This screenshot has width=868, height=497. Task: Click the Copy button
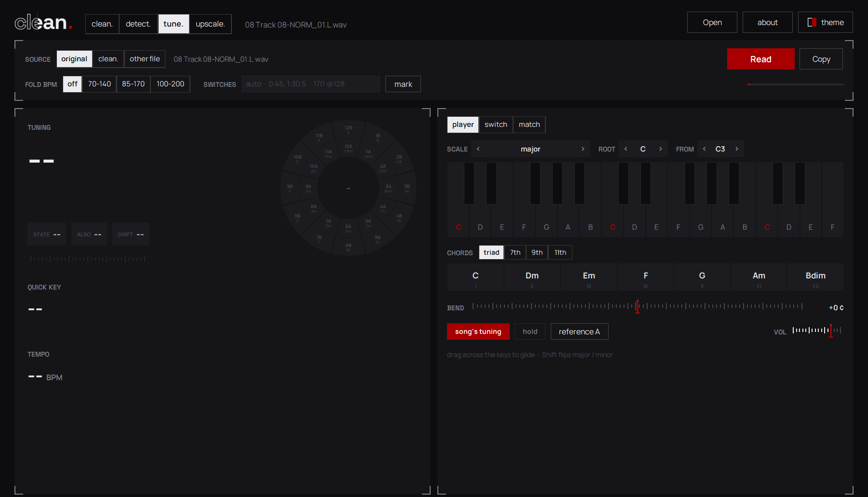[821, 59]
